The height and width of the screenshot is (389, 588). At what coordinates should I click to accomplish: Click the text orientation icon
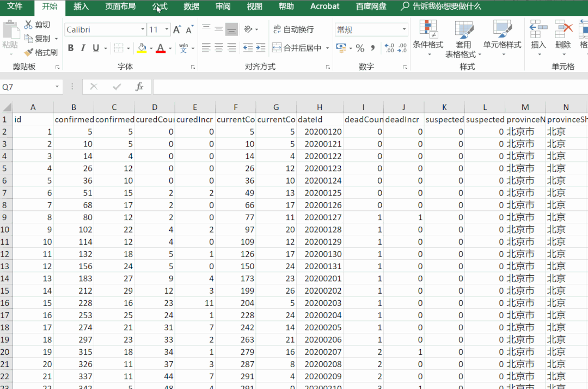tap(248, 29)
